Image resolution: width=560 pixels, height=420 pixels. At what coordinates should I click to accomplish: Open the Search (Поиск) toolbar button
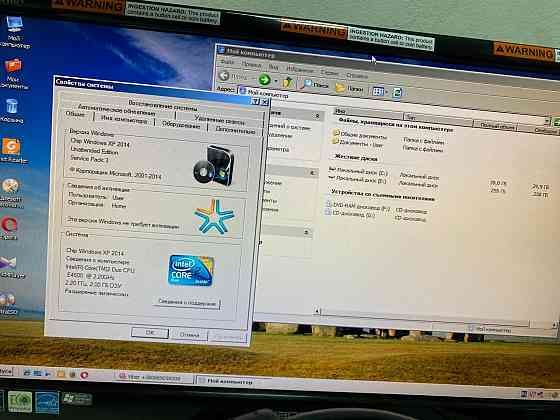click(x=315, y=84)
